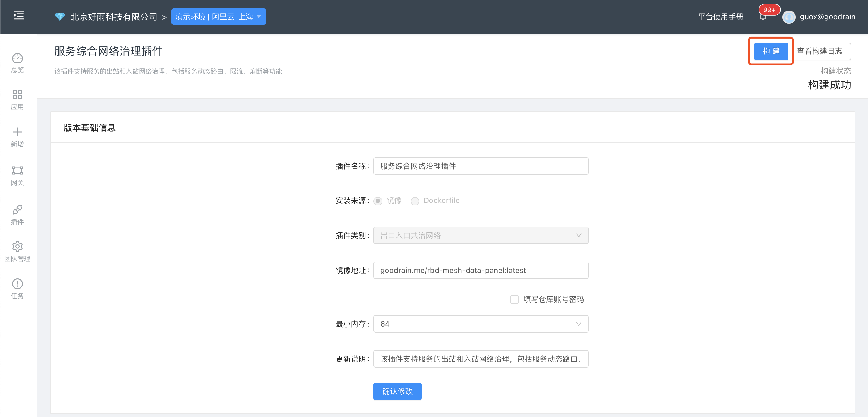
Task: Enable 填写仓库账号密码 checkbox
Action: [515, 299]
